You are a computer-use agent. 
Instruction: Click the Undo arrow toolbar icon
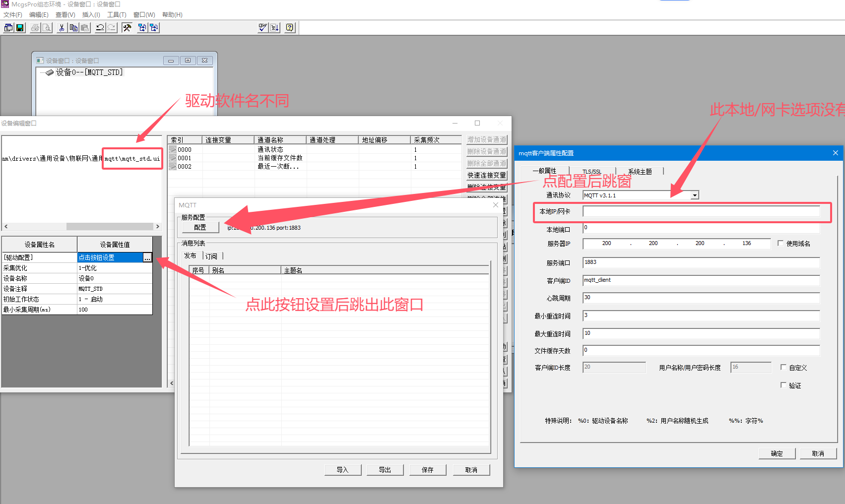(100, 28)
